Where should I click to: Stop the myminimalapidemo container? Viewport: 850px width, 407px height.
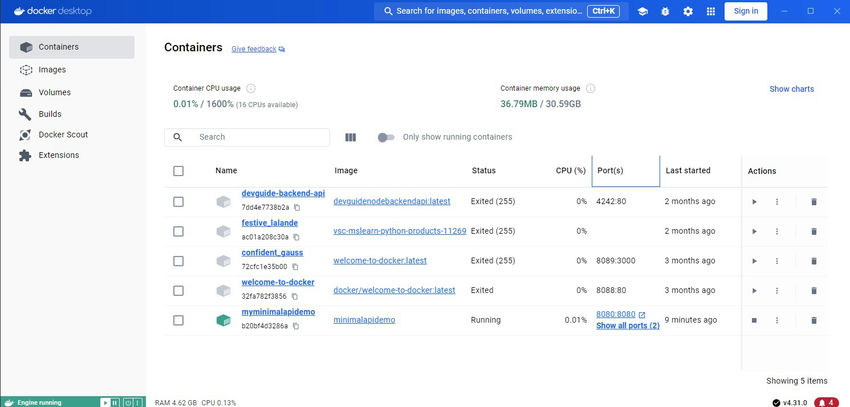tap(754, 320)
